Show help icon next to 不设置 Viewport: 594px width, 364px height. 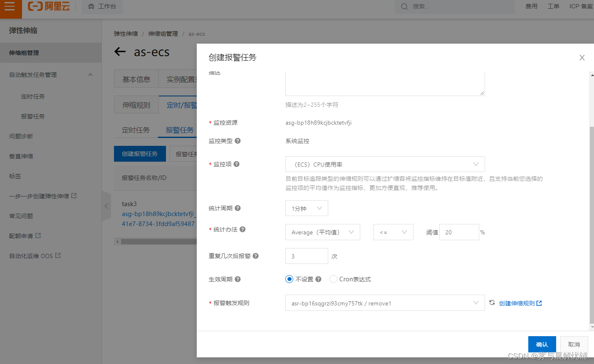click(x=318, y=279)
